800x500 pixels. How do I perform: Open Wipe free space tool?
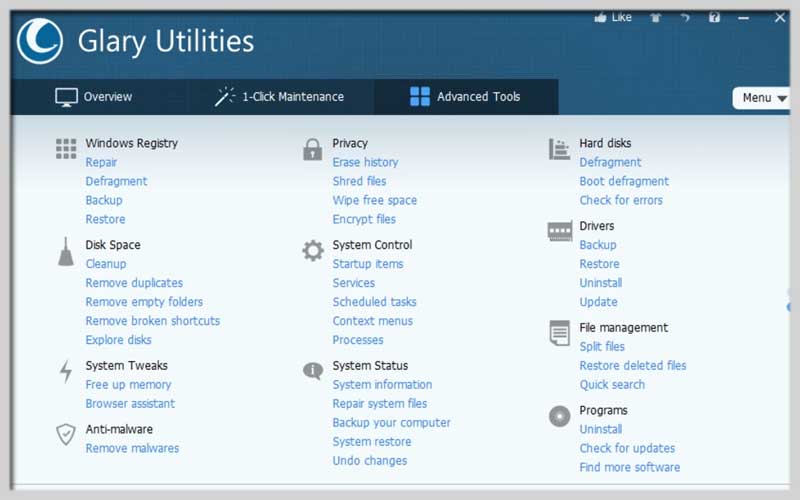tap(374, 200)
